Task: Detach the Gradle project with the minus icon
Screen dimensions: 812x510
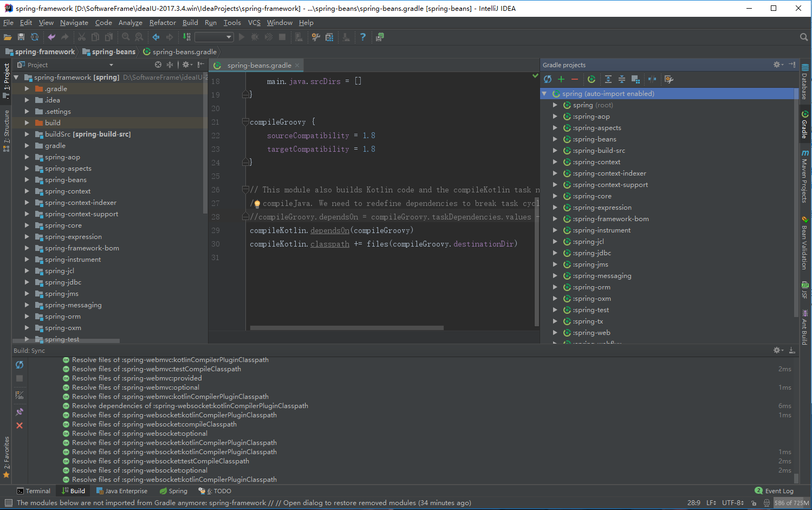Action: [x=575, y=79]
